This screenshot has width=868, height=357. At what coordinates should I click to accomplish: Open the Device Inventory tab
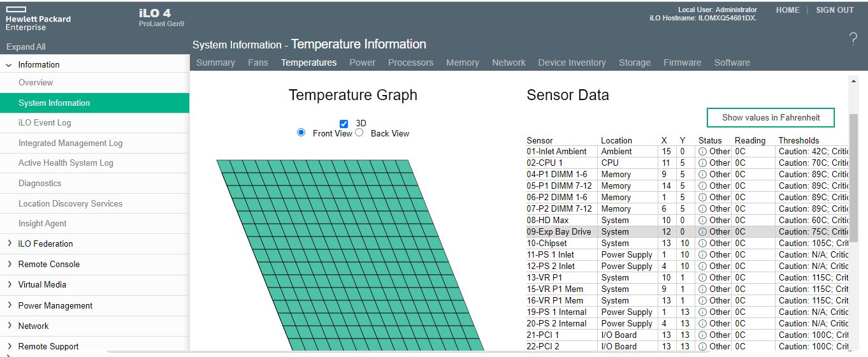pyautogui.click(x=572, y=62)
